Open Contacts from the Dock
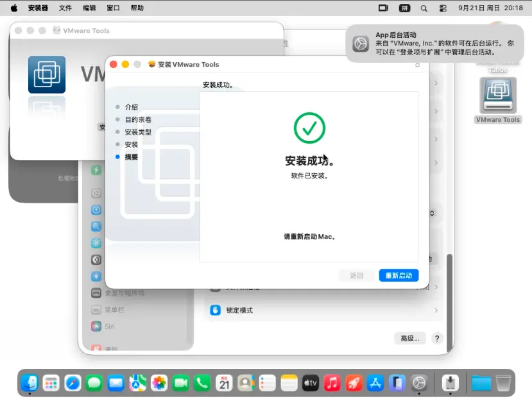Viewport: 532px width, 399px height. pos(246,383)
